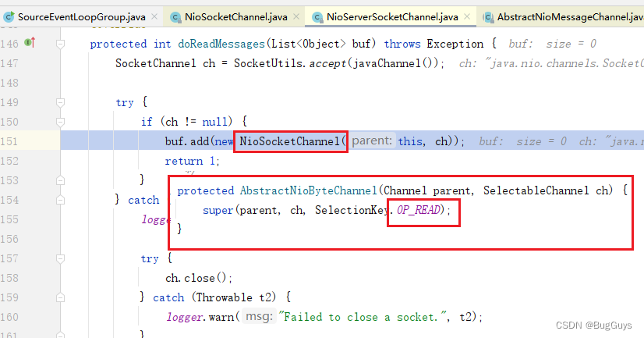Click the AbstractNioMessageChannel.java class file icon

coord(488,17)
